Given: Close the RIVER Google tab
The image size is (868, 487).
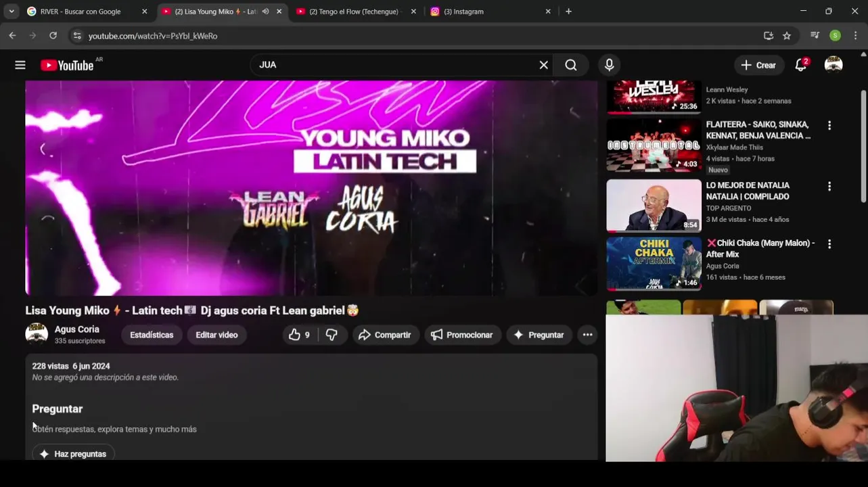Looking at the screenshot, I should (x=144, y=11).
